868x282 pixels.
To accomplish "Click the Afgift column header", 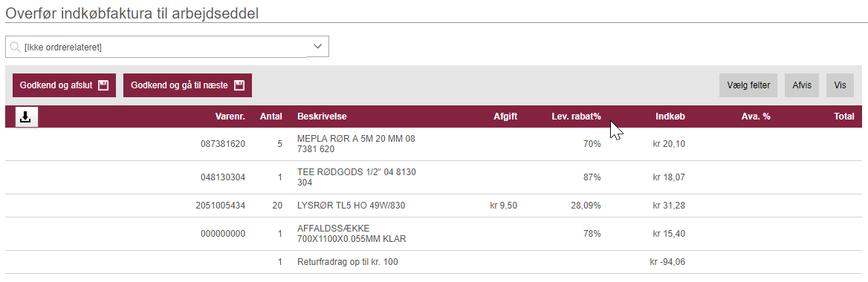I will 505,117.
